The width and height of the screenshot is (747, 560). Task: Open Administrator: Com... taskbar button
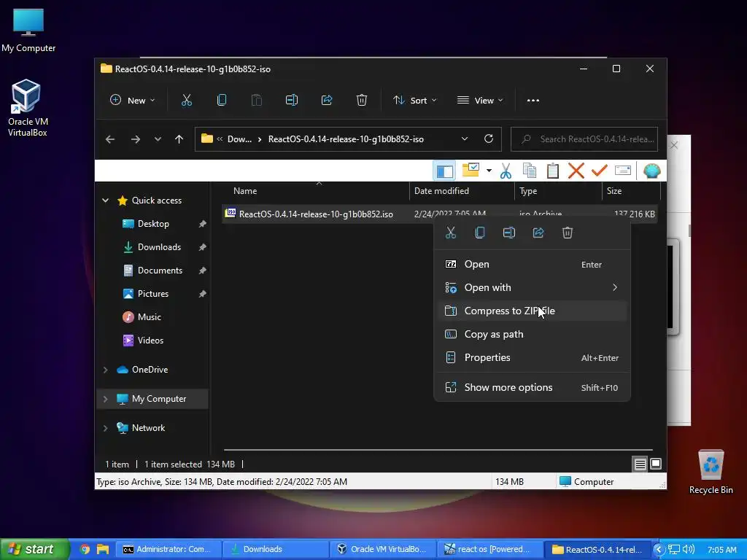168,550
